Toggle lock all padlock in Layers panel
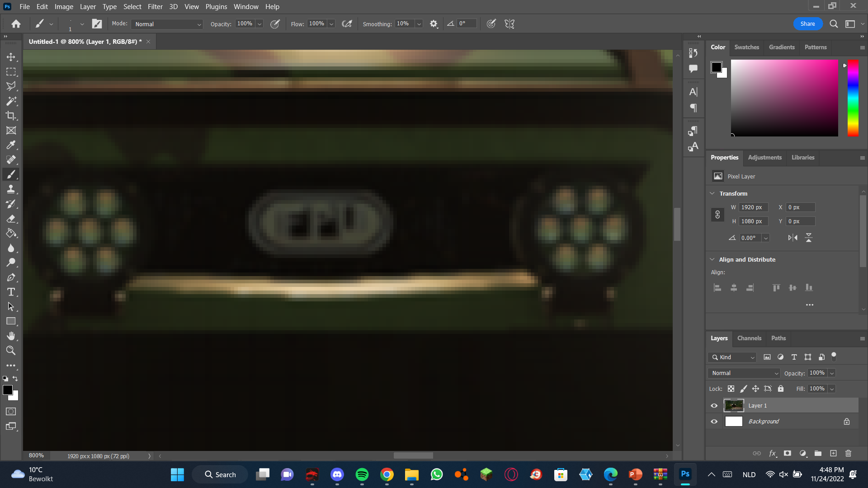 pyautogui.click(x=781, y=389)
